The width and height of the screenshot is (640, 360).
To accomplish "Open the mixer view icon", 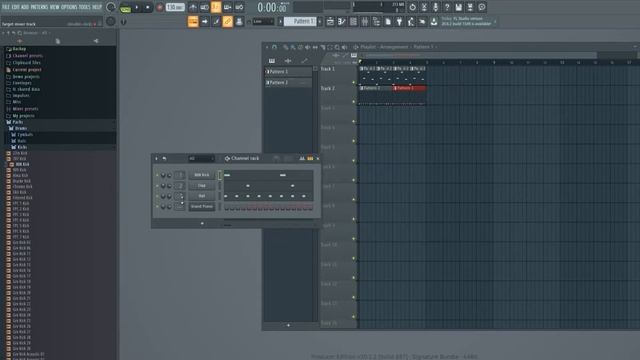I will coord(365,22).
